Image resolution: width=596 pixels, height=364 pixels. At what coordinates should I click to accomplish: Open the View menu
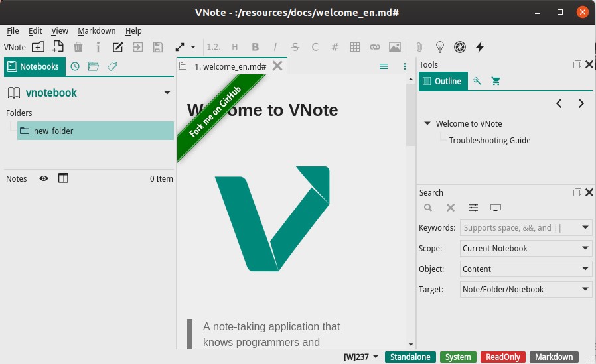tap(60, 31)
